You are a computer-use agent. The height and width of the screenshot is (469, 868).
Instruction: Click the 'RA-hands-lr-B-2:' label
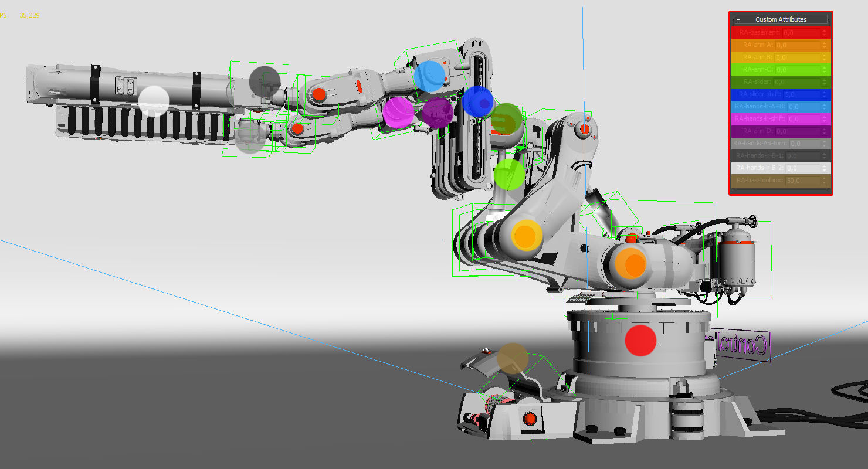[760, 168]
